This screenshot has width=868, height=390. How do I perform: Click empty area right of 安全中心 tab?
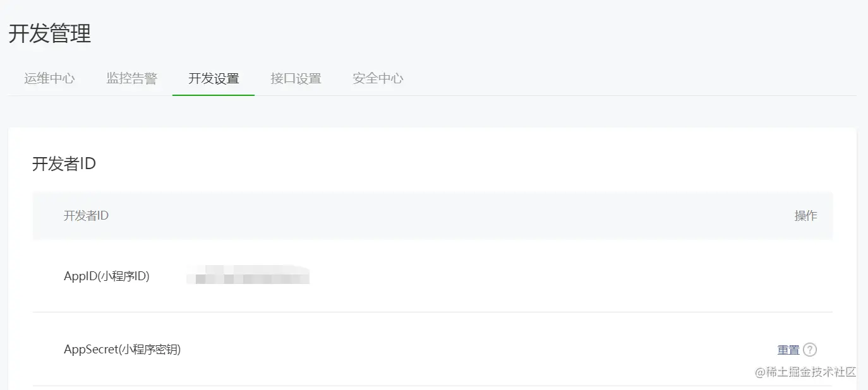[632, 79]
